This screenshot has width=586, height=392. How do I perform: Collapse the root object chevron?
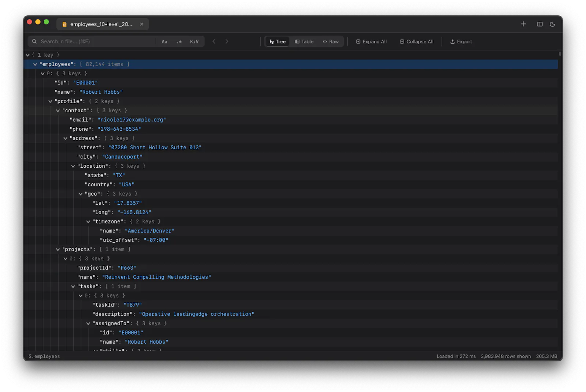tap(27, 55)
